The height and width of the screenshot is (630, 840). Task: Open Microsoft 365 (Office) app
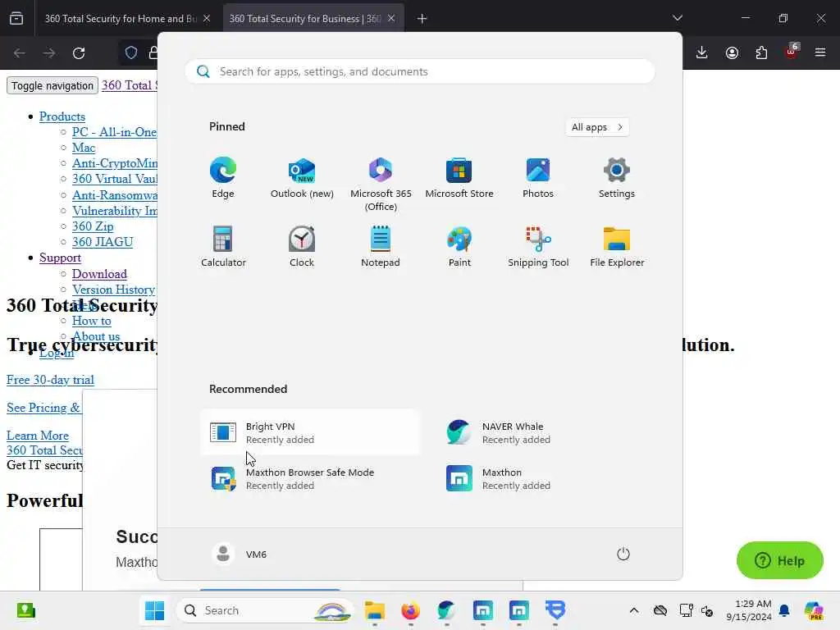point(381,185)
